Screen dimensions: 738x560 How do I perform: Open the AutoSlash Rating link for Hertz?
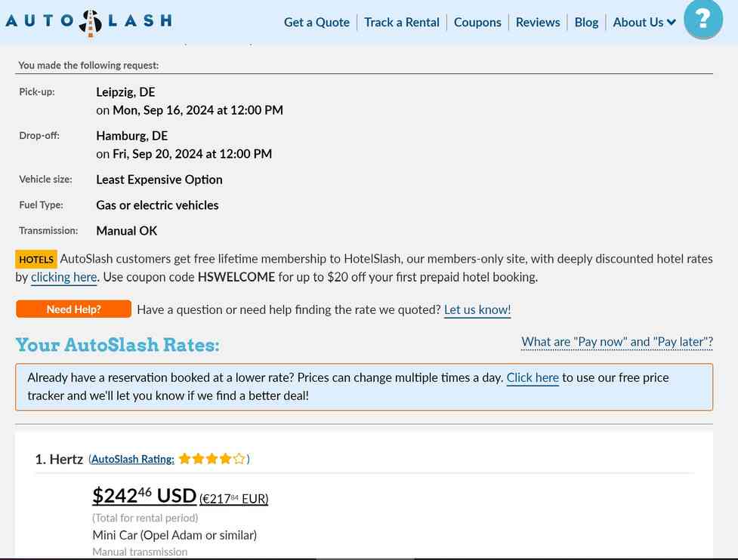[133, 459]
